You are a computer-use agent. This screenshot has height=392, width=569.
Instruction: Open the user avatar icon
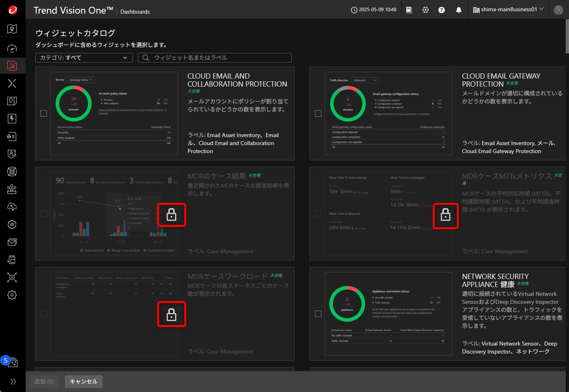(559, 10)
